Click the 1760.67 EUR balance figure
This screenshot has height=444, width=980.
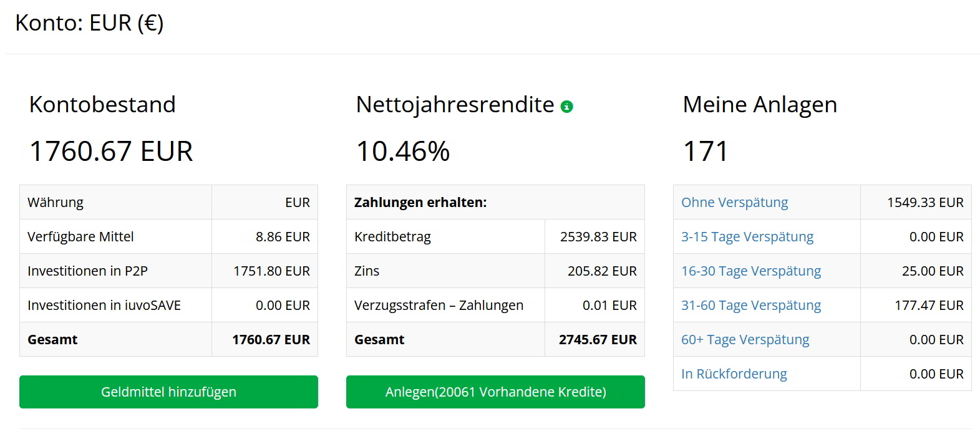tap(111, 151)
